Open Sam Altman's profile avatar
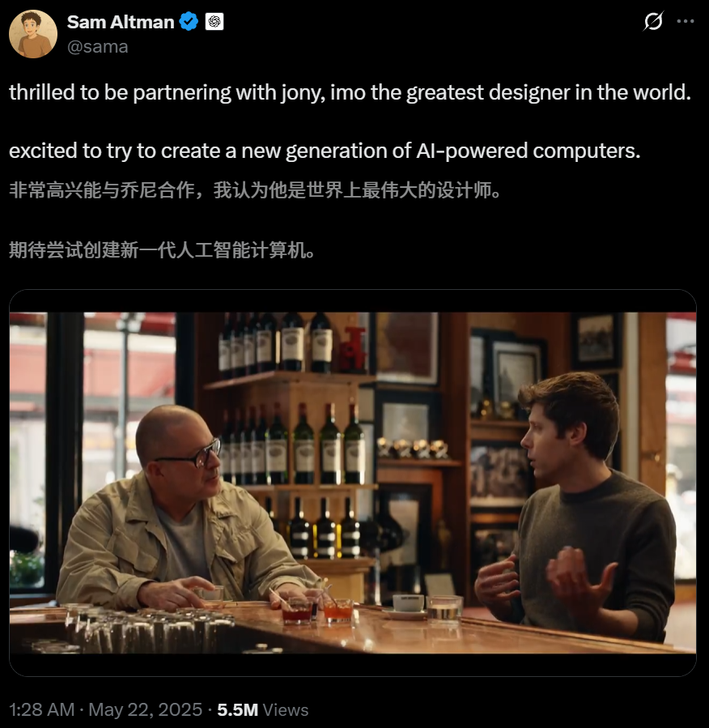Viewport: 709px width, 728px height. (x=33, y=34)
